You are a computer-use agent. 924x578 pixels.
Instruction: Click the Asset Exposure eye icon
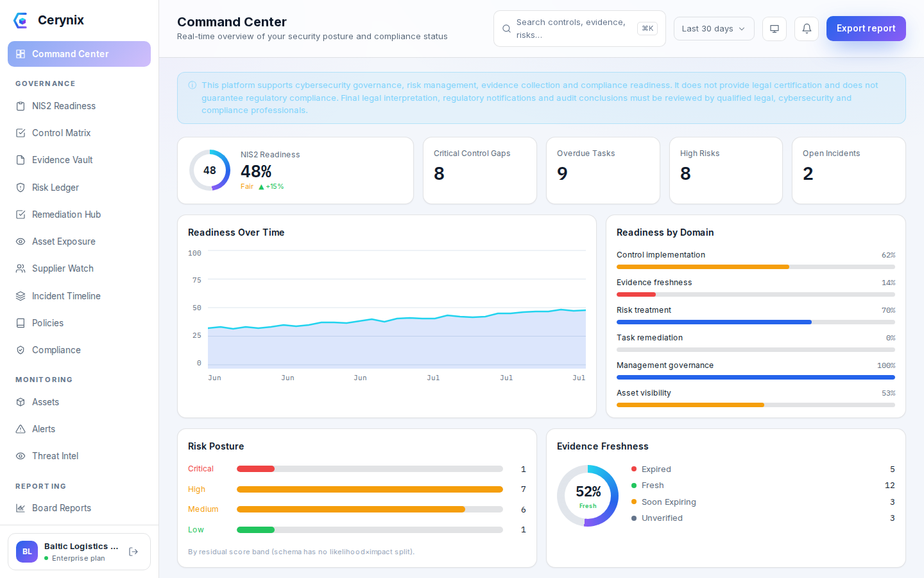tap(21, 241)
